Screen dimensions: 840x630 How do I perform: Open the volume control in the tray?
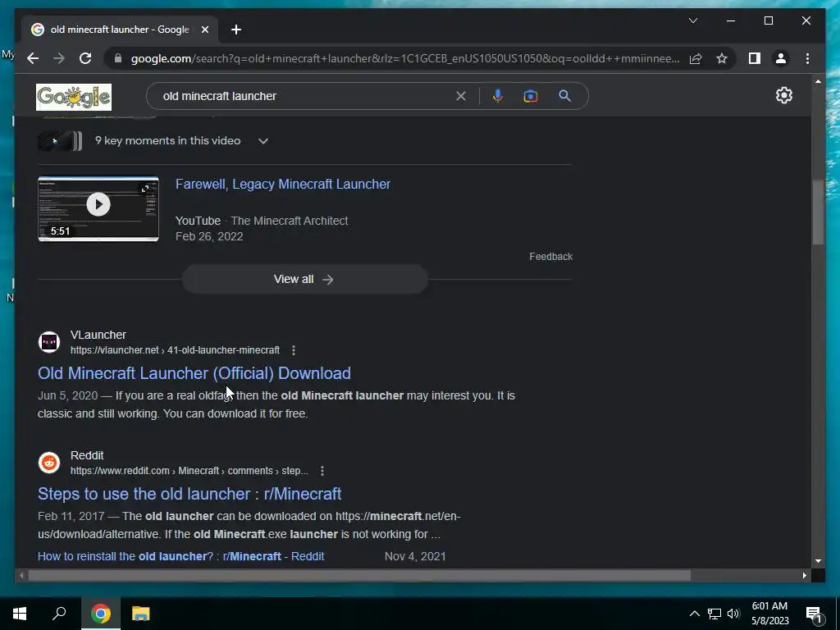(x=733, y=614)
